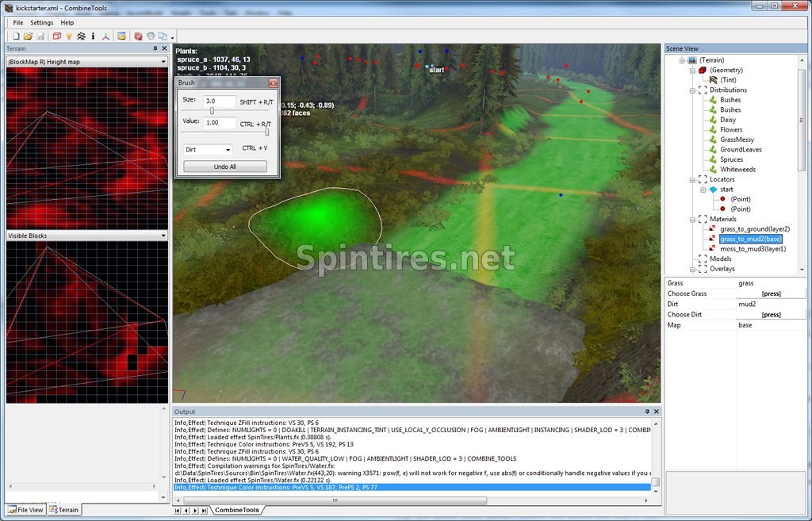Select the (Geometry) node in Scene View
This screenshot has height=521, width=812.
(726, 70)
